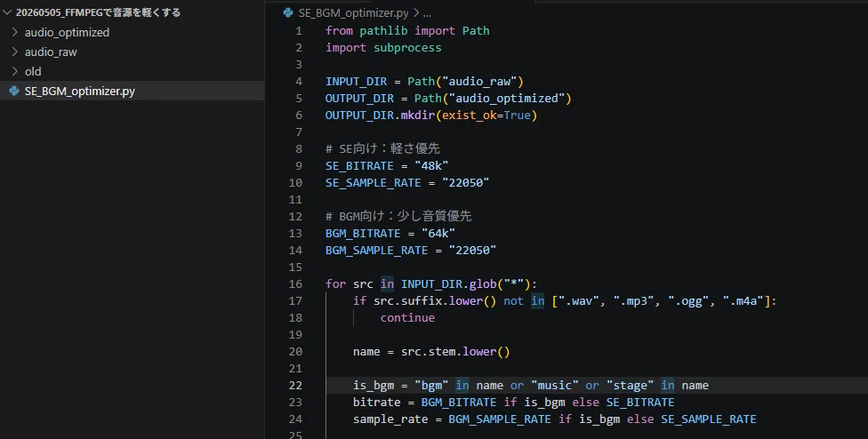Click the ".m4a" string on line 17
868x439 pixels.
tap(743, 301)
